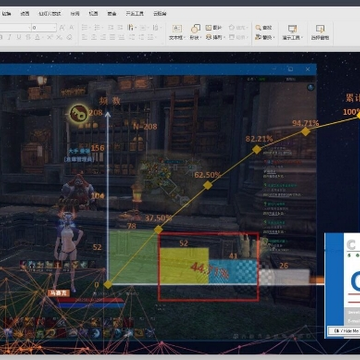Click the clear formatting eraser icon

(69, 37)
